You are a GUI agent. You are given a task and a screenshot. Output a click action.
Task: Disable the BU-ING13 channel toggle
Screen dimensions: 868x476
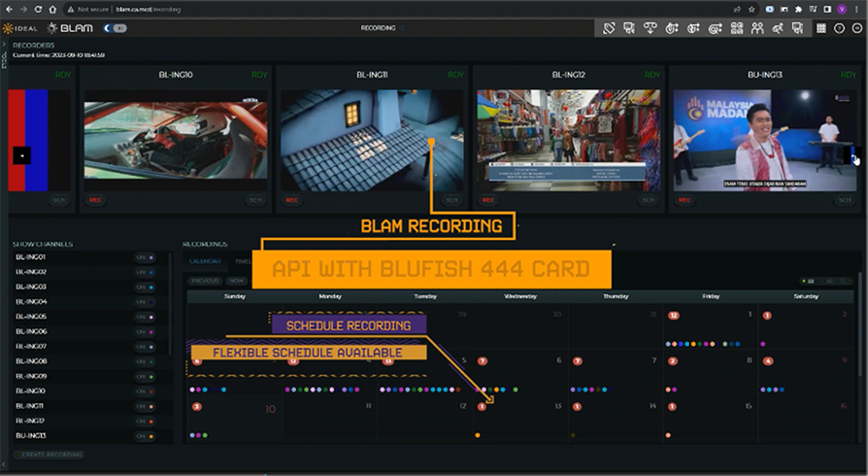click(144, 436)
